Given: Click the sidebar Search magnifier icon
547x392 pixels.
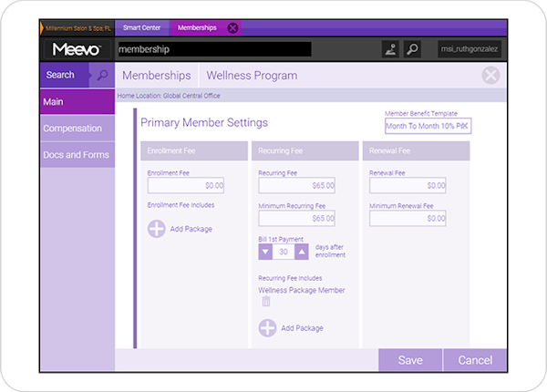Looking at the screenshot, I should coord(102,75).
